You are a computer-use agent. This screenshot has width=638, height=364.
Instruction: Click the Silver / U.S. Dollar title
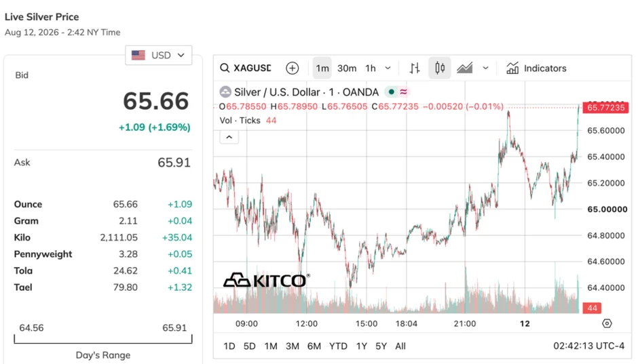306,92
